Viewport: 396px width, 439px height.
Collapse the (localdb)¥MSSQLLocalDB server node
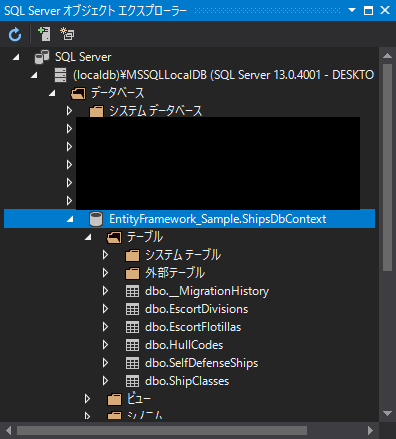coord(34,76)
